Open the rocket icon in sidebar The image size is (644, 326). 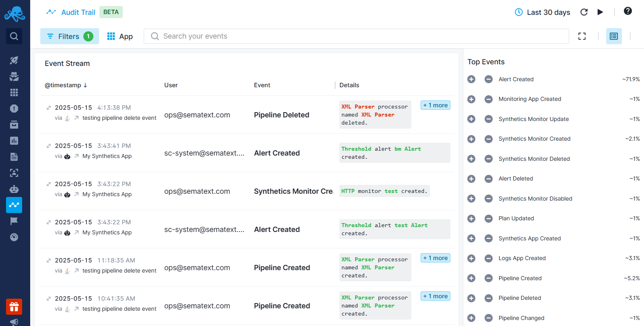(x=14, y=60)
